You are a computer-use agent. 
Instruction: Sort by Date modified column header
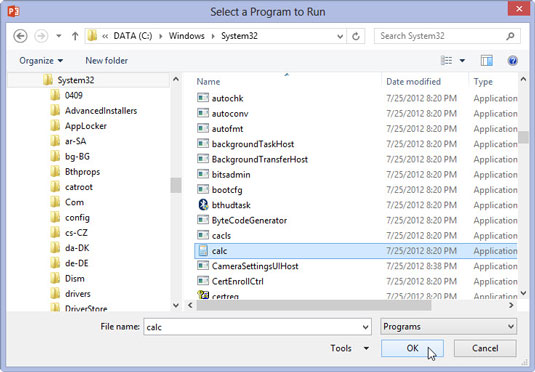pos(413,82)
